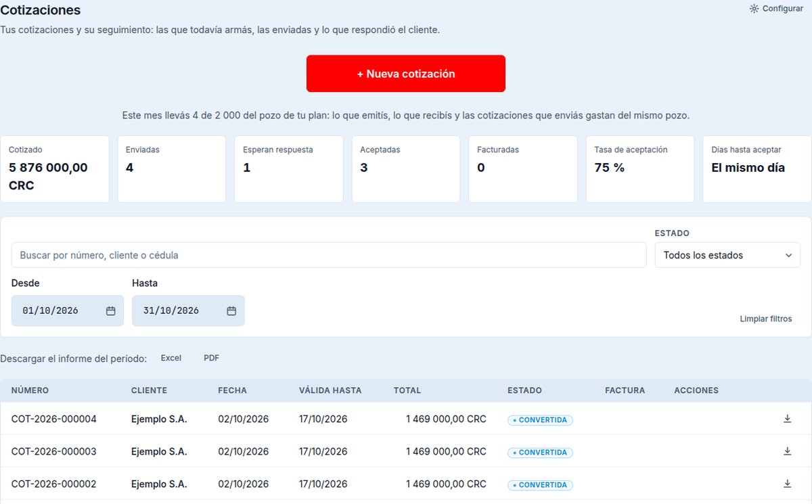
Task: Click the CONVERTIDA badge for COT-2026-000002
Action: (540, 485)
